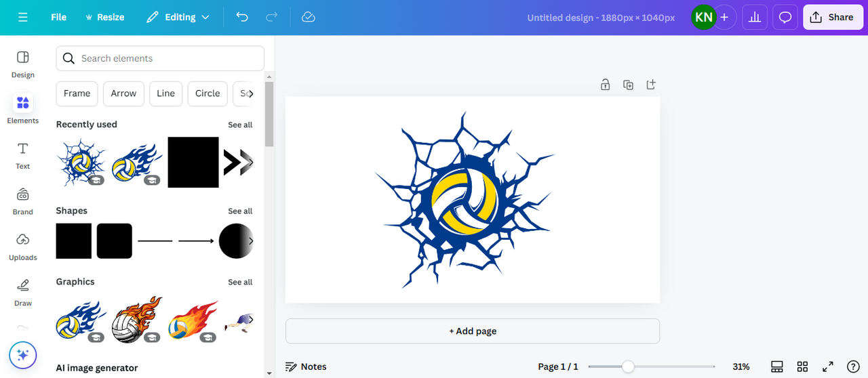Screen dimensions: 868x378
Task: See all Recently used elements
Action: (x=240, y=125)
